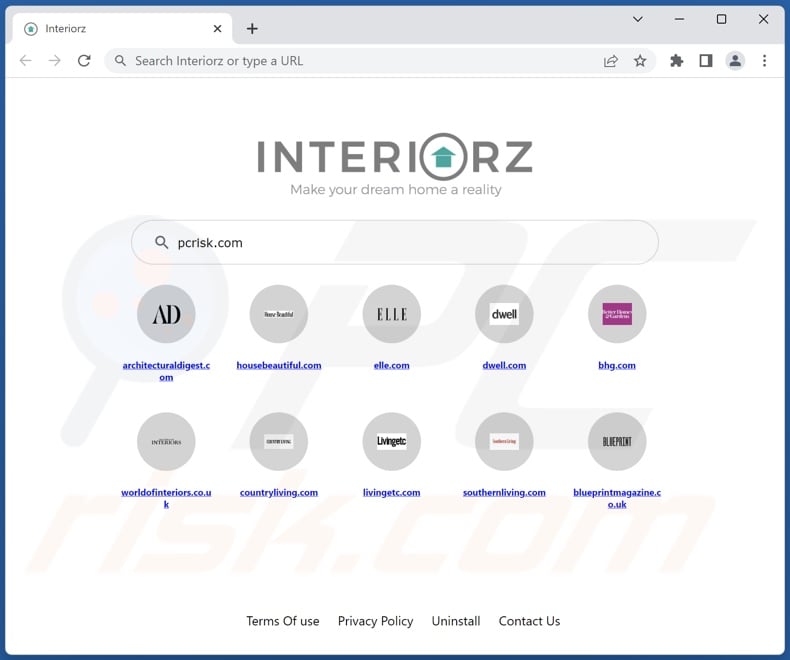Open the Chrome three-dot menu
This screenshot has height=660, width=790.
(764, 61)
